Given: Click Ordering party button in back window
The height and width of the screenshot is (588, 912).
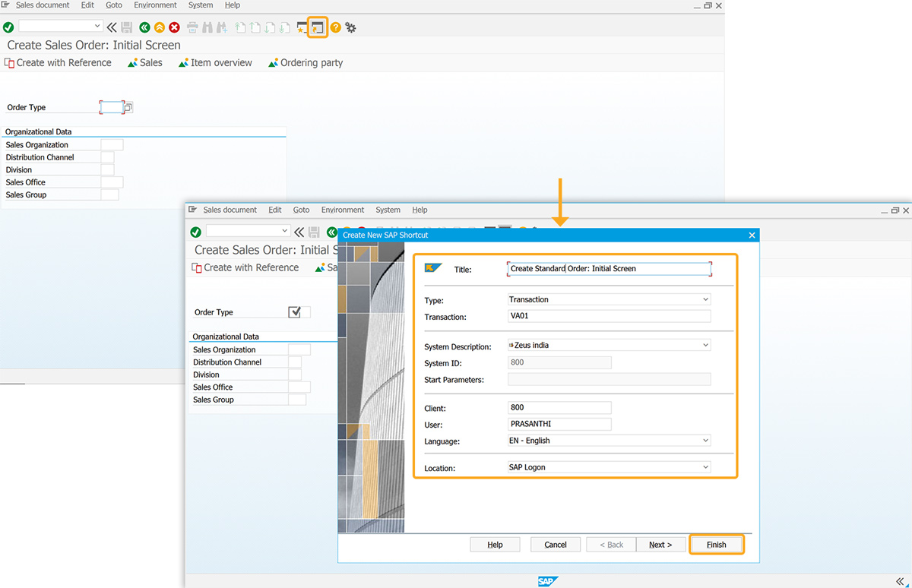Looking at the screenshot, I should pos(306,63).
